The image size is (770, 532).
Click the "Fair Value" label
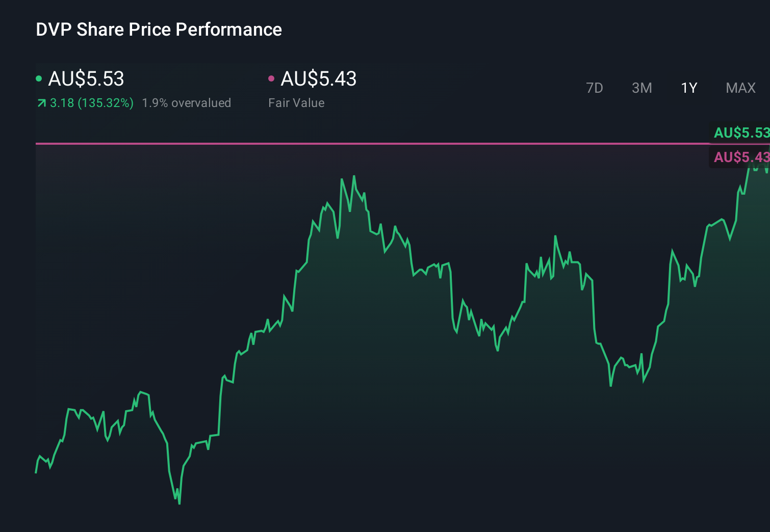tap(296, 103)
